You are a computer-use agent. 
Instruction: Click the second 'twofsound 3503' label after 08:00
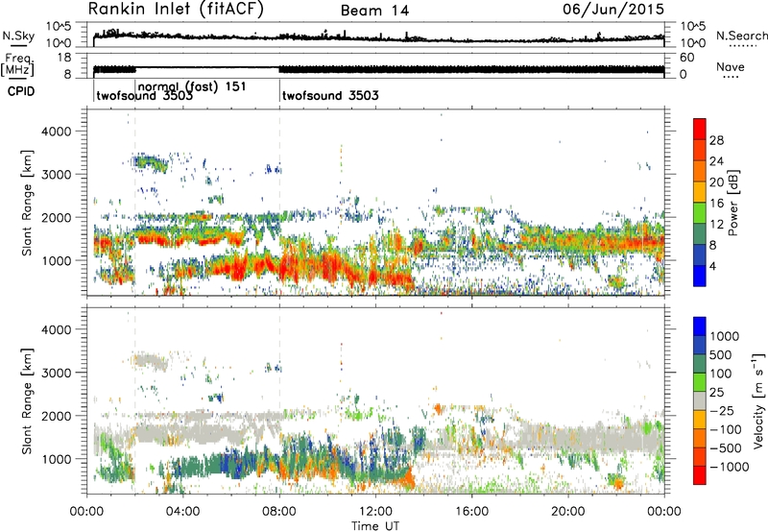click(x=330, y=95)
